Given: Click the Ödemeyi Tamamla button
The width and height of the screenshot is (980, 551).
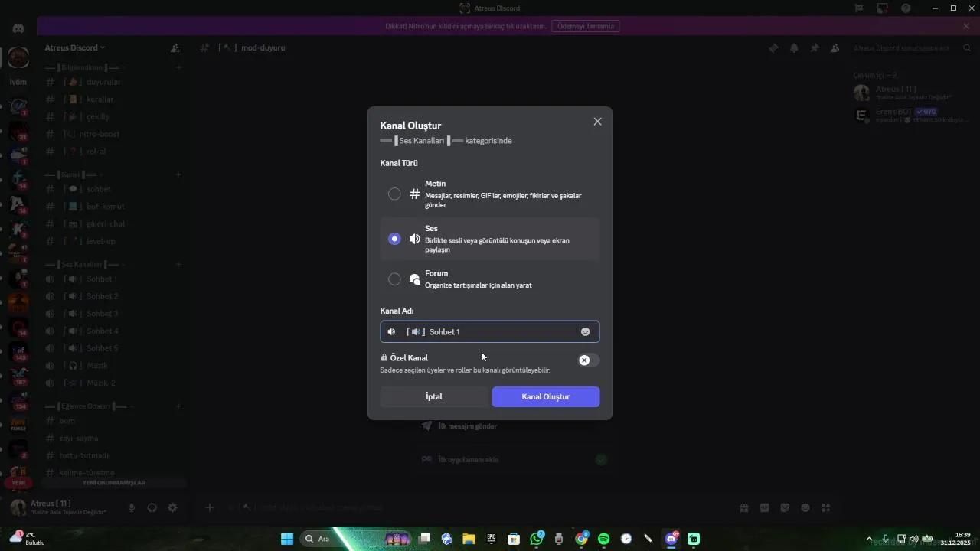Looking at the screenshot, I should click(x=586, y=26).
